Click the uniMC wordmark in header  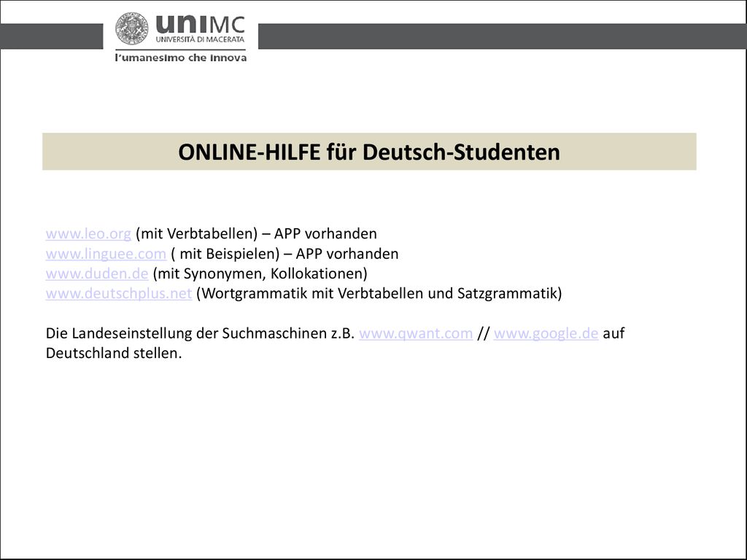point(201,24)
